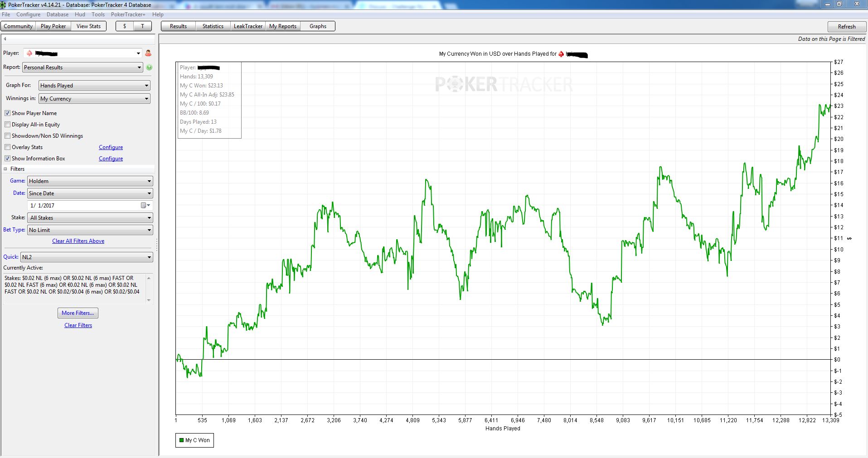868x458 pixels.
Task: Click the Data on this Page is Filtered notice
Action: pos(831,39)
